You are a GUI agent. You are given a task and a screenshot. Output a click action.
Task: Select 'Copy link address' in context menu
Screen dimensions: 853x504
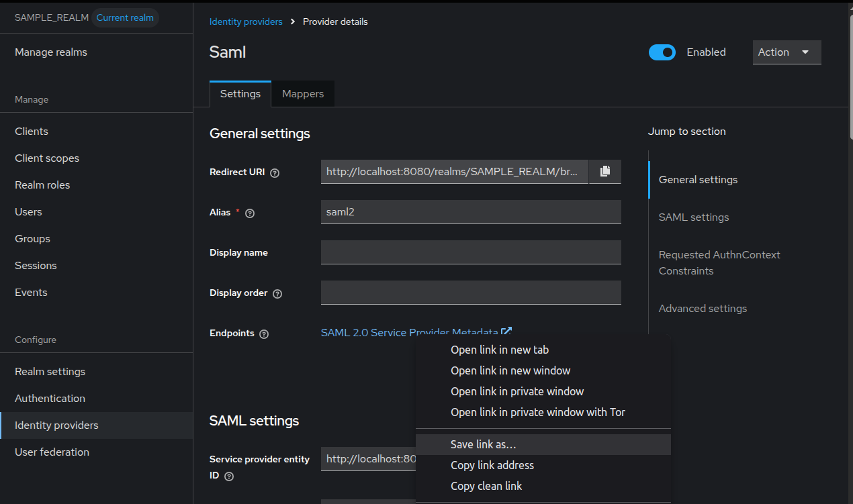tap(492, 465)
